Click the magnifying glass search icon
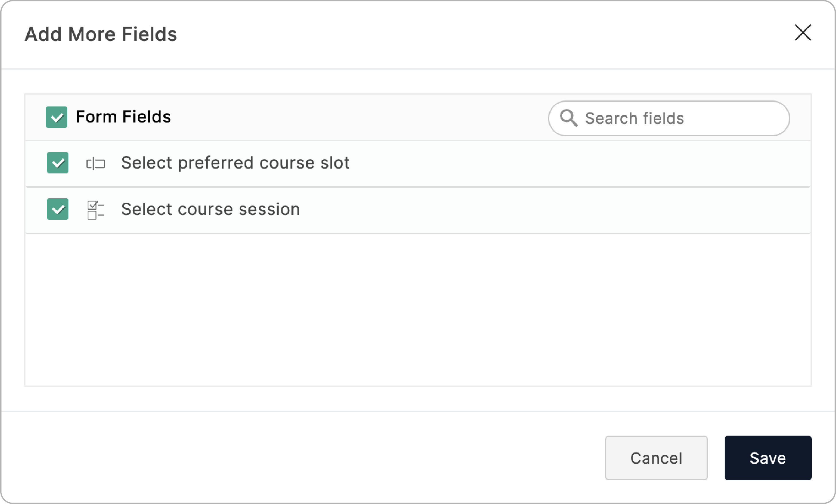This screenshot has width=836, height=504. click(568, 118)
